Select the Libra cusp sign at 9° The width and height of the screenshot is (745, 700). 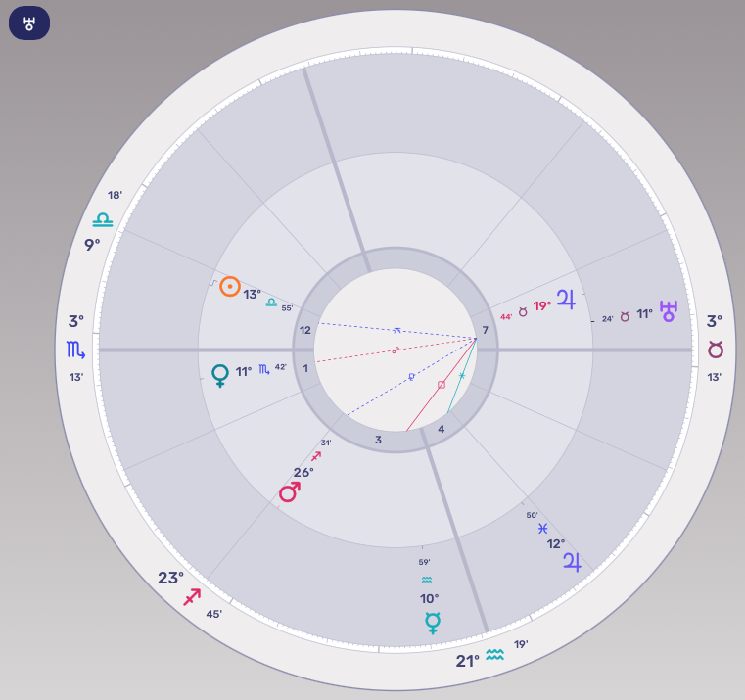tap(103, 220)
